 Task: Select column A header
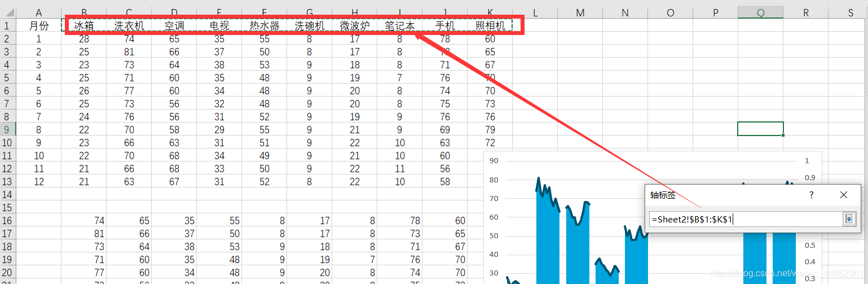pos(39,12)
